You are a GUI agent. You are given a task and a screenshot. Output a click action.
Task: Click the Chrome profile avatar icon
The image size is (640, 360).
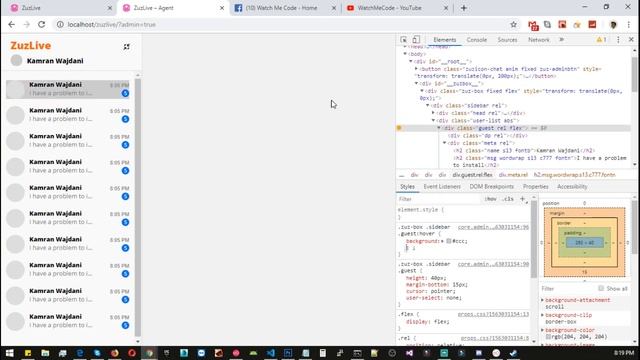point(613,24)
